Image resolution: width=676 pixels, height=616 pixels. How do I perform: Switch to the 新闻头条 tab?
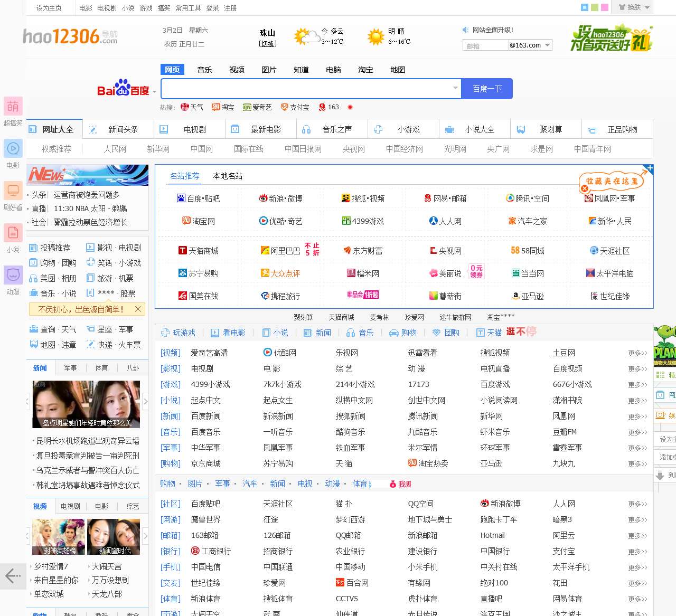coord(118,129)
